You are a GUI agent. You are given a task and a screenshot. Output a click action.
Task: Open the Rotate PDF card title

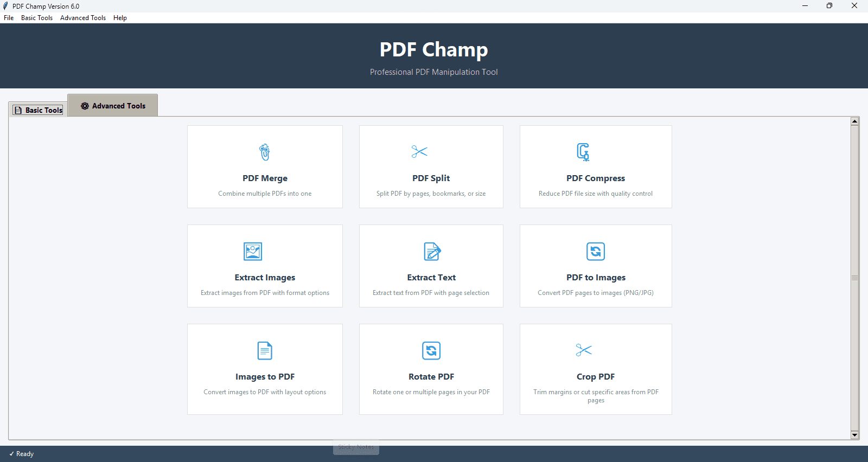(431, 377)
